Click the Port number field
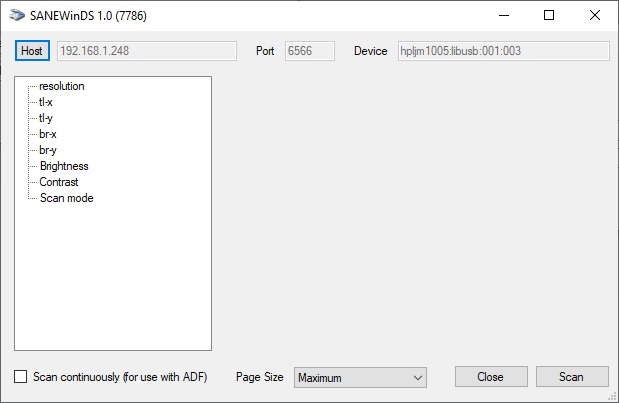Viewport: 619px width, 403px height. point(309,51)
